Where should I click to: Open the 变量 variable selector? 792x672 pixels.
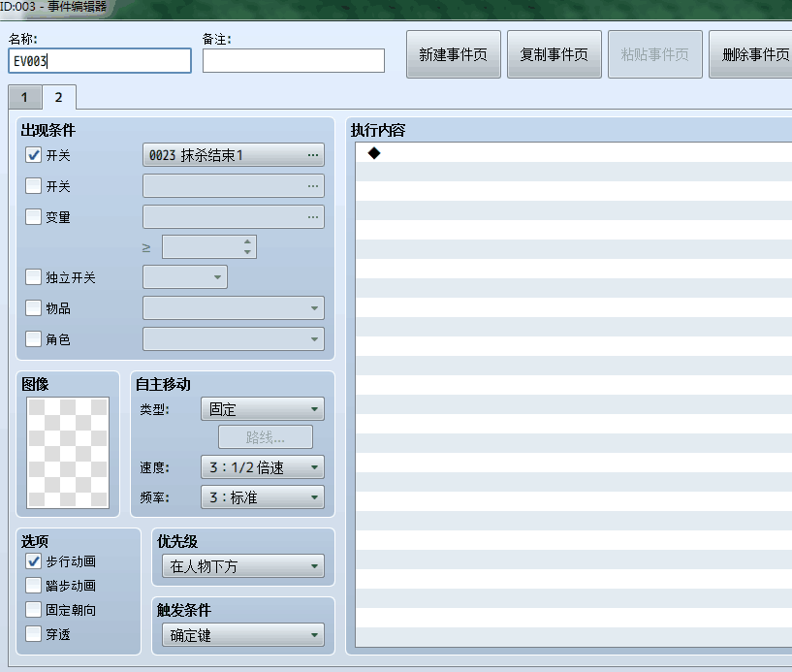click(234, 217)
